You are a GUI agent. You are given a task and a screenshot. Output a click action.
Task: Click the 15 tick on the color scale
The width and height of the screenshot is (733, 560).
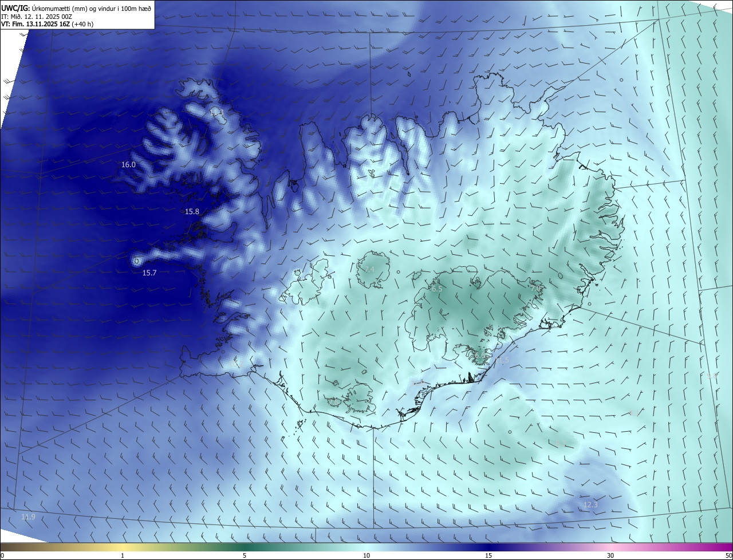coord(488,556)
